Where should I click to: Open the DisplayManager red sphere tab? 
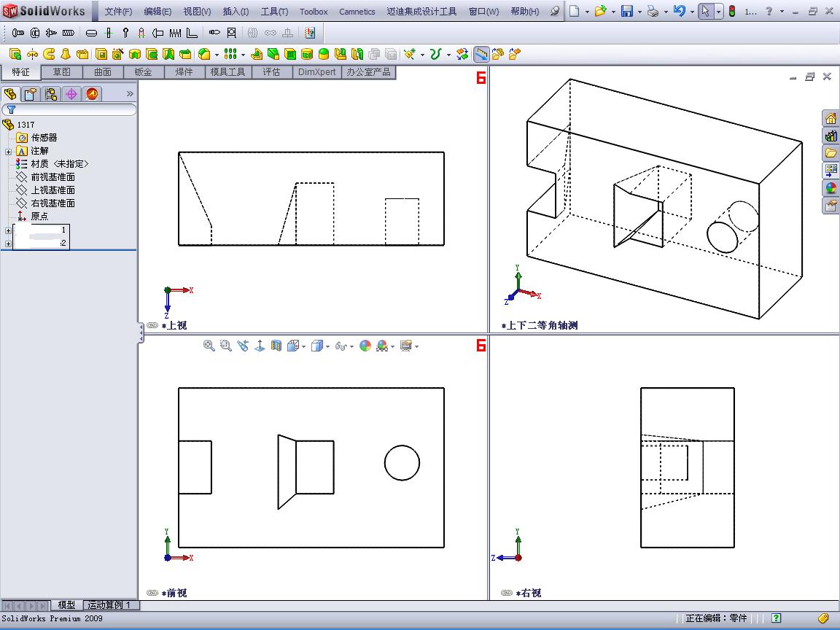(92, 94)
